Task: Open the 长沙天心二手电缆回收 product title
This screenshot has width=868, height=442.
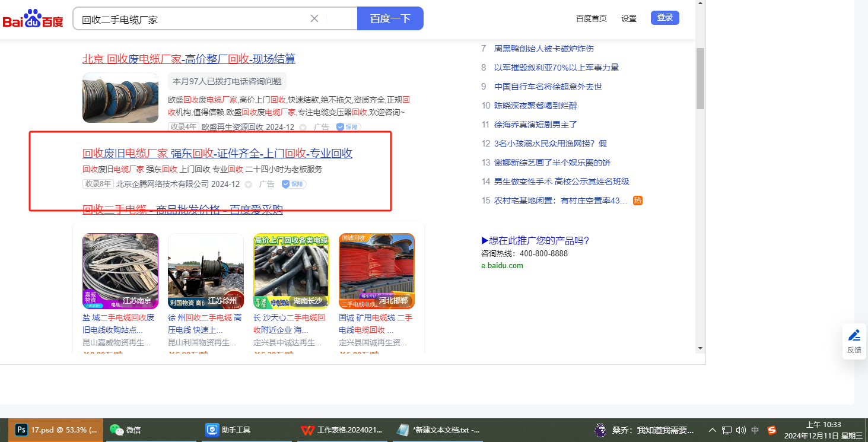Action: 290,323
